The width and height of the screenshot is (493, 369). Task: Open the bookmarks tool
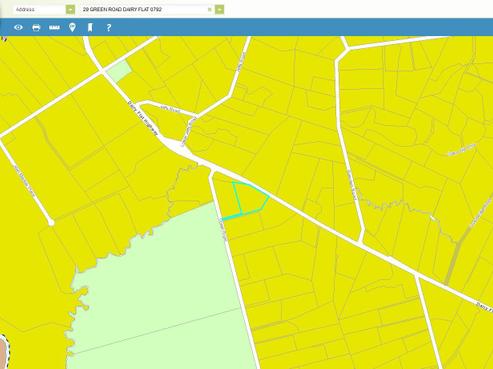(90, 27)
